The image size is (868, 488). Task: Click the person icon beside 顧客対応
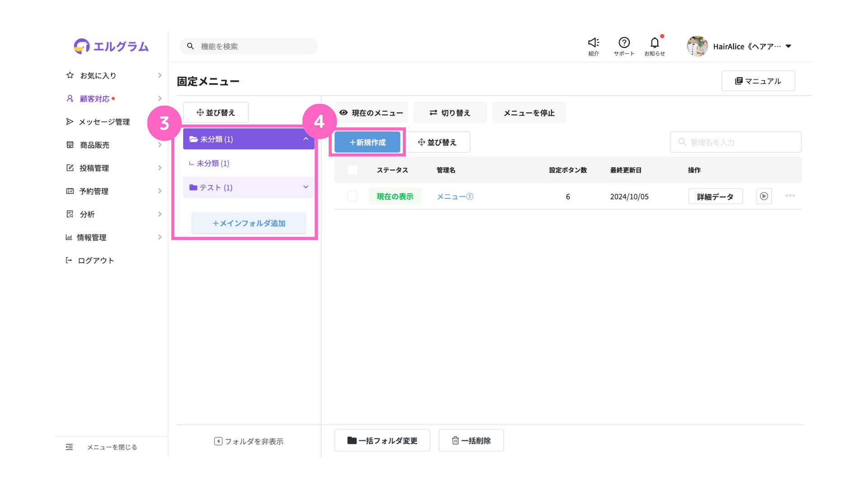[x=70, y=98]
